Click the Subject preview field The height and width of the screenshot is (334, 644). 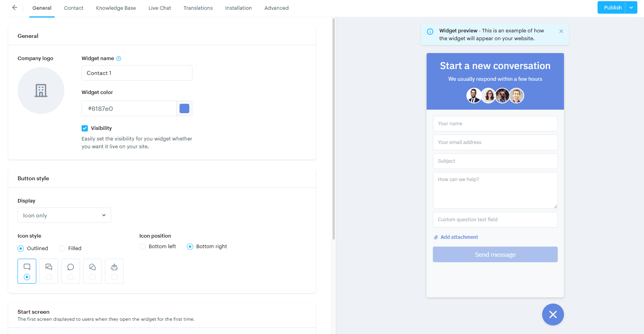[495, 161]
